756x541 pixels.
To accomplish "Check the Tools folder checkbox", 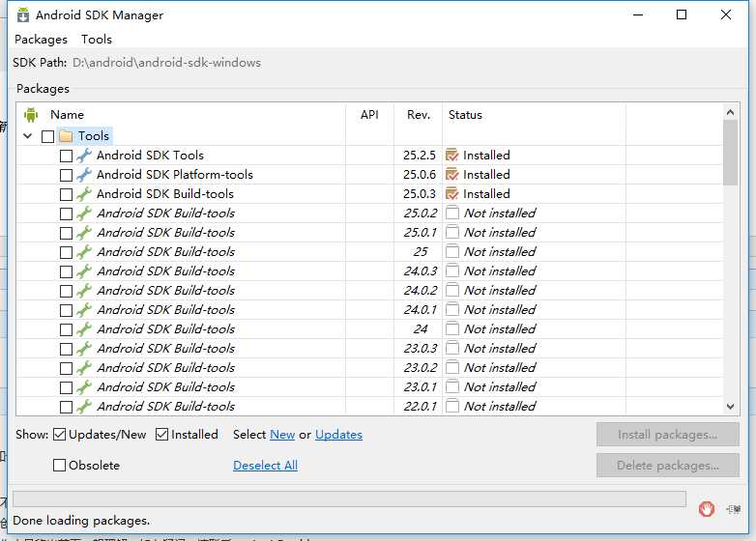I will 47,137.
